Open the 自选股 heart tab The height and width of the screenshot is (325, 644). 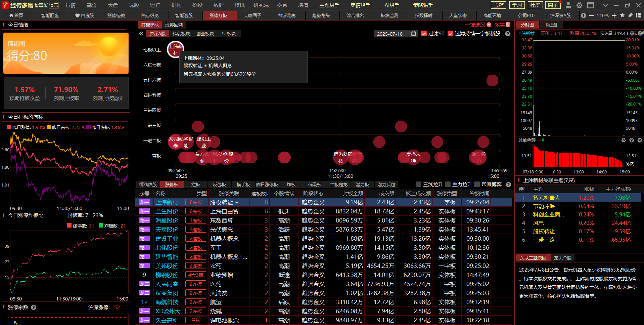click(x=84, y=15)
